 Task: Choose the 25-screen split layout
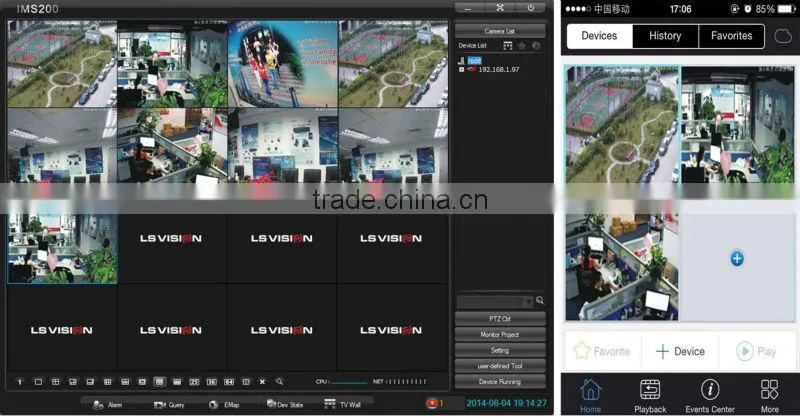[x=194, y=382]
